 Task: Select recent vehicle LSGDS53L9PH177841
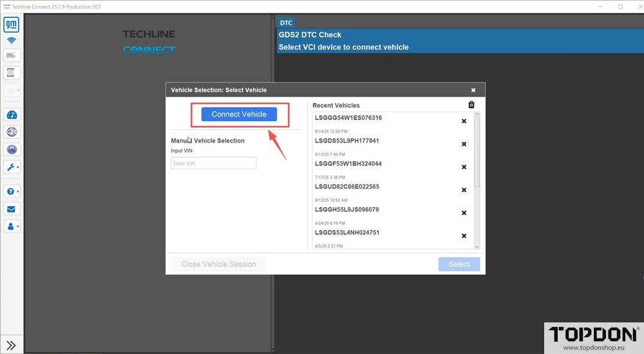(347, 141)
